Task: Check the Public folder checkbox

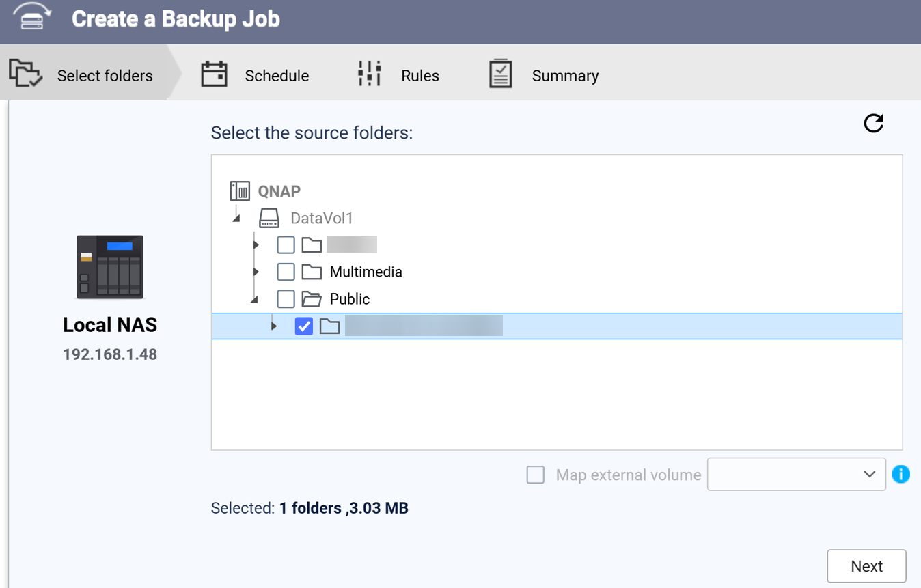Action: coord(286,299)
